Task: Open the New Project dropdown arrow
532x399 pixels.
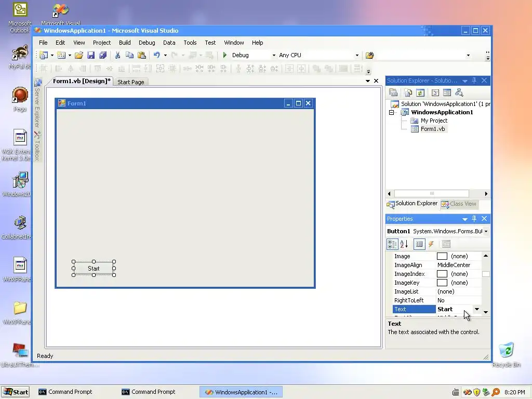Action: click(x=52, y=55)
